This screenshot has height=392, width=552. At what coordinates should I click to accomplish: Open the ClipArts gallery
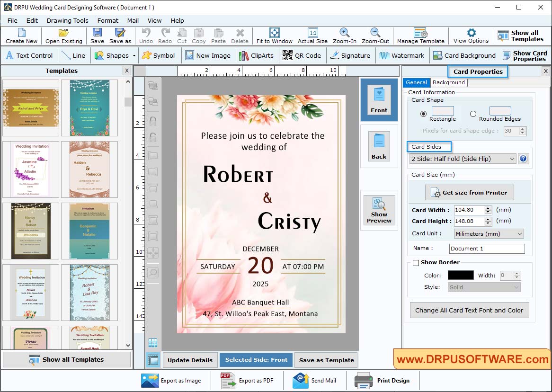(x=257, y=55)
